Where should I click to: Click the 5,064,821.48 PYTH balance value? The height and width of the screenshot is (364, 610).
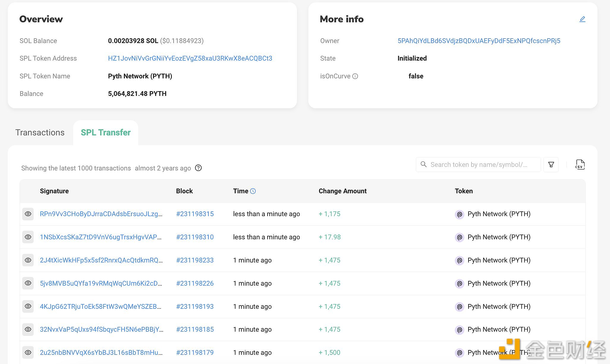137,94
